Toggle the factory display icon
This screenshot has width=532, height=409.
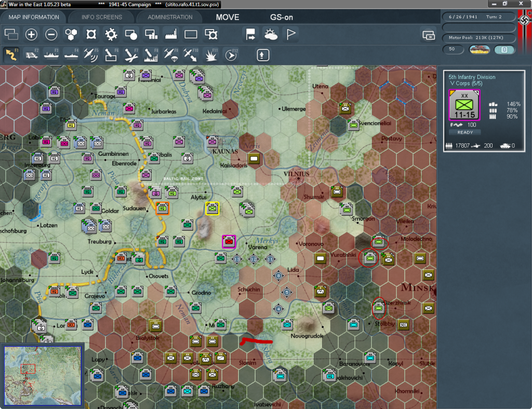[x=171, y=34]
